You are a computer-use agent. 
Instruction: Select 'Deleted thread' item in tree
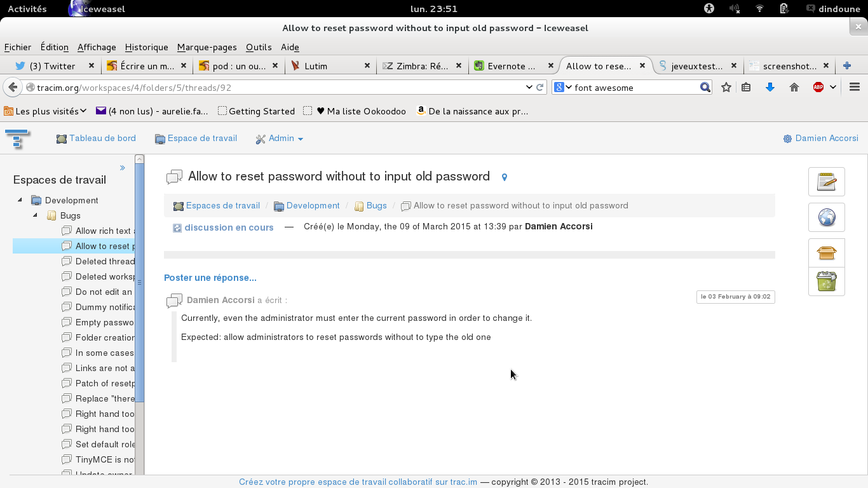[x=105, y=261]
